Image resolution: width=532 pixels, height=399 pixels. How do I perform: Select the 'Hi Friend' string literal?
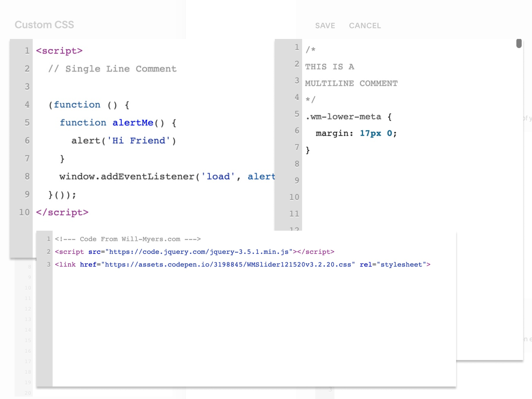pyautogui.click(x=140, y=140)
